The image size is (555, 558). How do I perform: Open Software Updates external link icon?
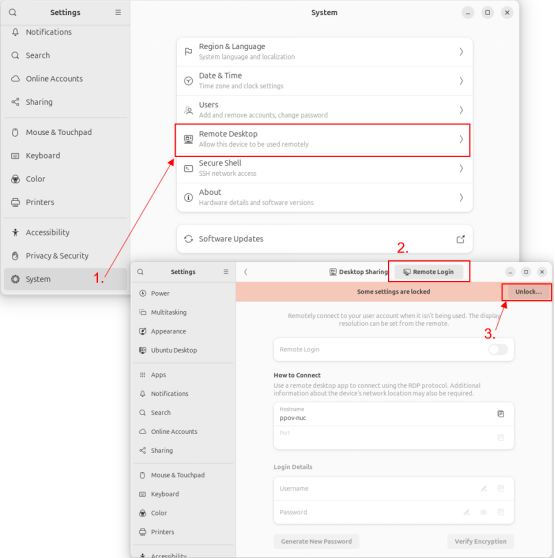pyautogui.click(x=461, y=239)
